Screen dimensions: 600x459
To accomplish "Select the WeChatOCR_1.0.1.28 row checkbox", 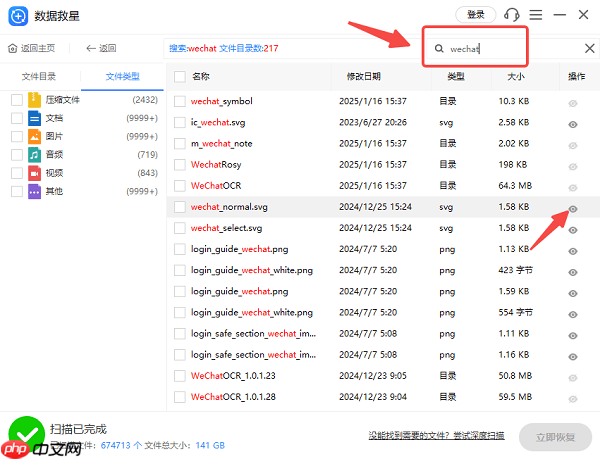I will pyautogui.click(x=180, y=397).
